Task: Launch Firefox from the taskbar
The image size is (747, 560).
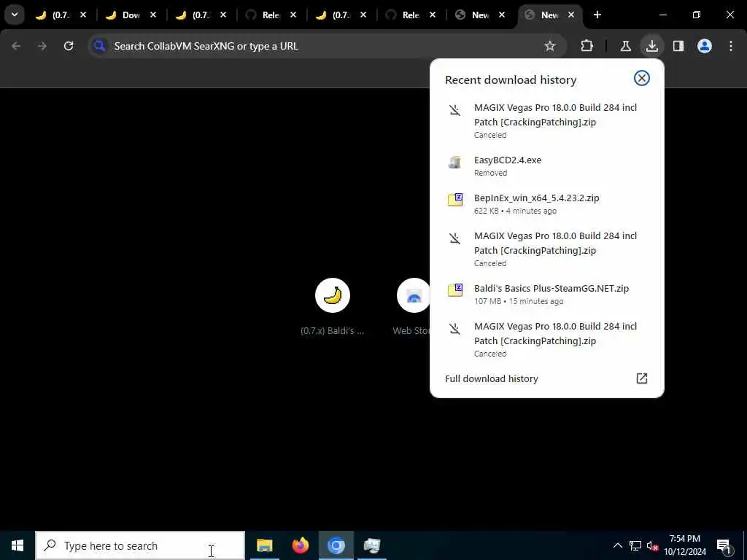Action: (x=300, y=545)
